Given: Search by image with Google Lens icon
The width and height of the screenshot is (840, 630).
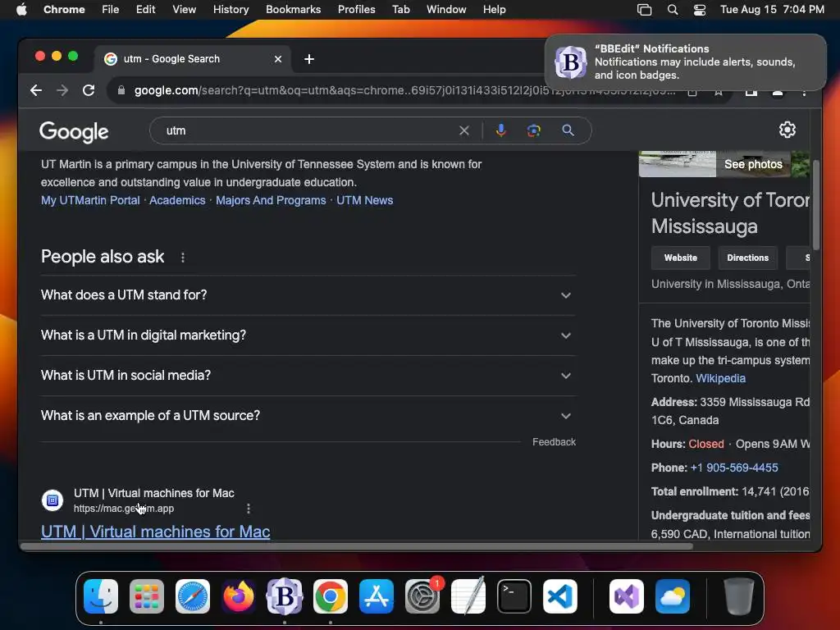Looking at the screenshot, I should (x=533, y=130).
